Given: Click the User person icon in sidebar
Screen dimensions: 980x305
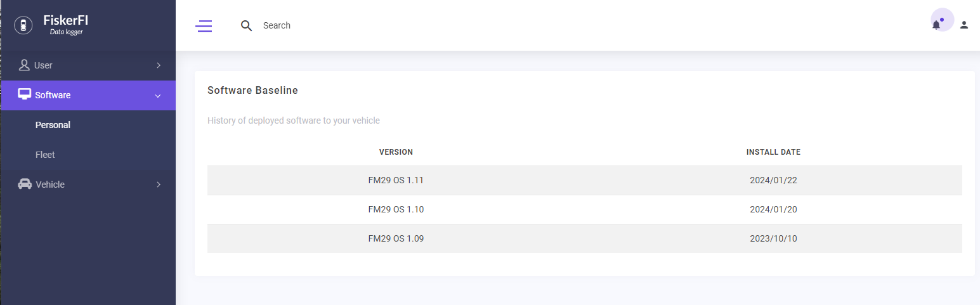Looking at the screenshot, I should (25, 65).
